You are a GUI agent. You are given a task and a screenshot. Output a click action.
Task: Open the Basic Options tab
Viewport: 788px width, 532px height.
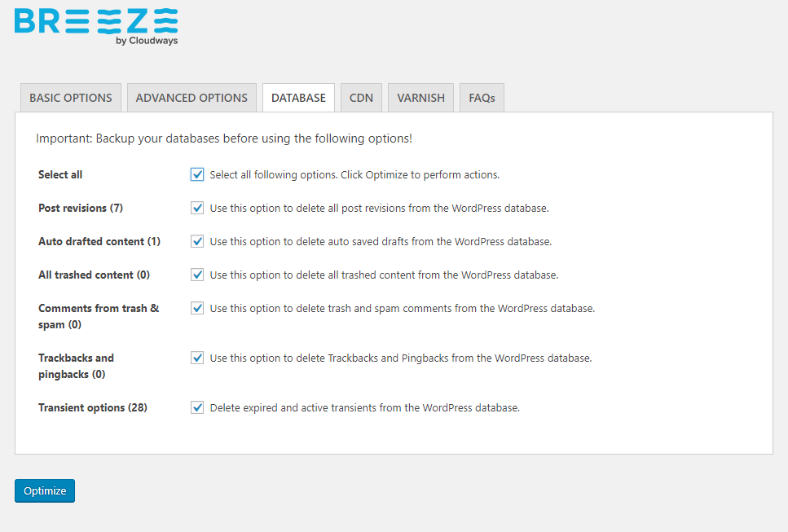[x=71, y=98]
